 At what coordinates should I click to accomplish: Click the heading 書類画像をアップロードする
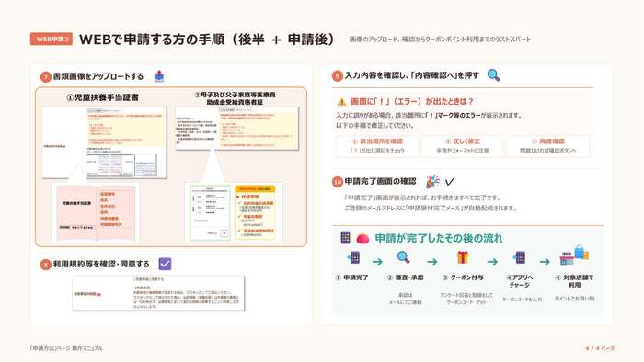(98, 76)
